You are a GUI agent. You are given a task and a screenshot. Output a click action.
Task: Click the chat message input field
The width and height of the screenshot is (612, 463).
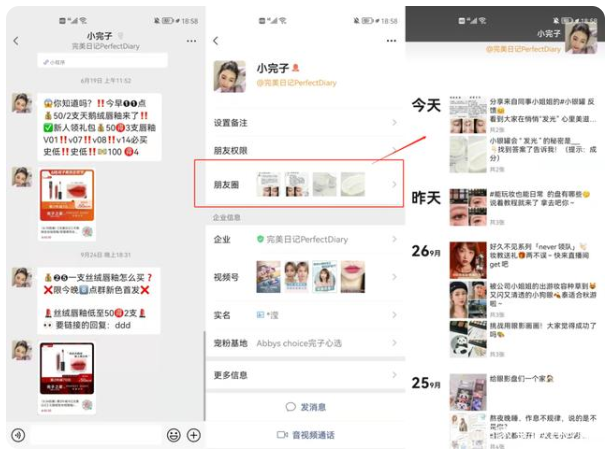coord(96,435)
